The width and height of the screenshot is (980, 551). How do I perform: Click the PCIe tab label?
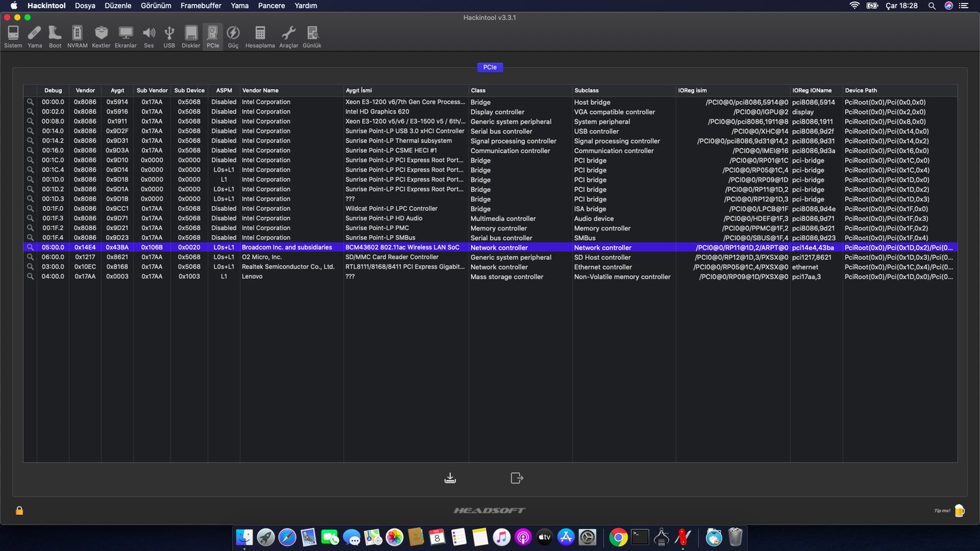point(490,67)
